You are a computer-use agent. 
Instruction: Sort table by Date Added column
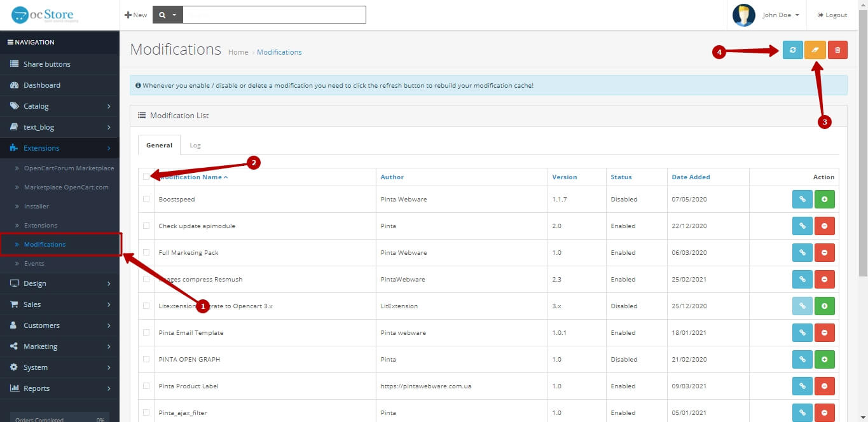[x=691, y=177]
